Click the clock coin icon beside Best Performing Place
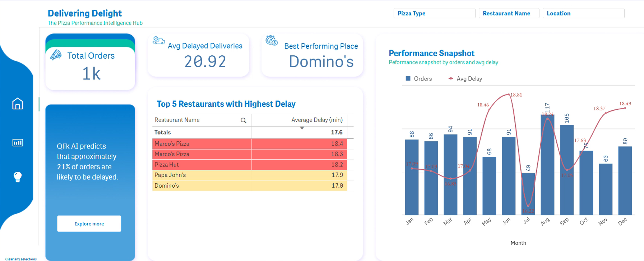This screenshot has width=644, height=261. pos(272,40)
